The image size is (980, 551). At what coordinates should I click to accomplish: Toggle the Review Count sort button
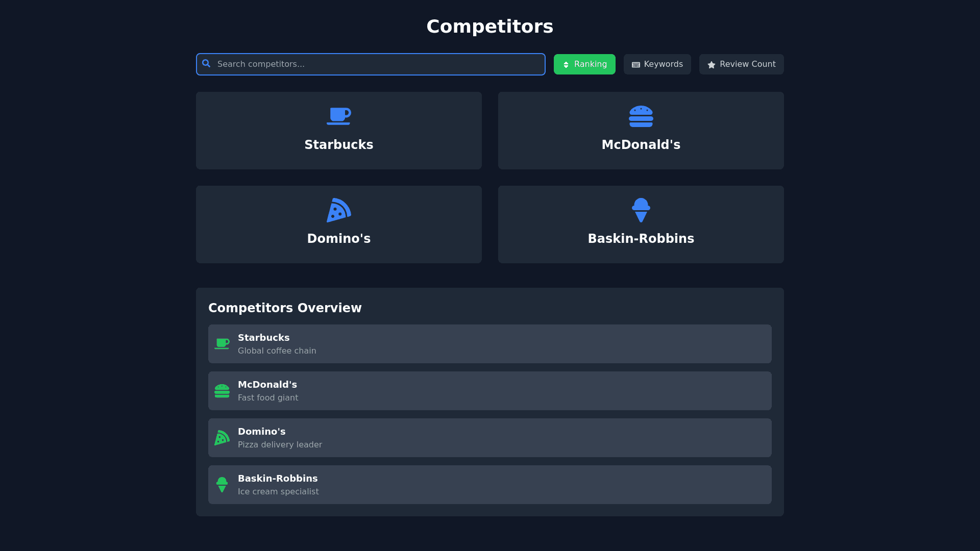[741, 64]
